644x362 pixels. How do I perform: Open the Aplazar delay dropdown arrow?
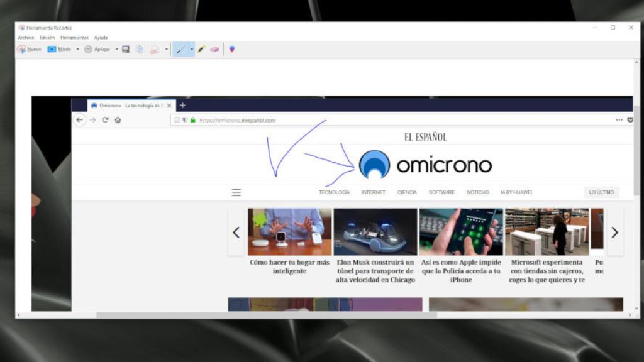coord(116,49)
